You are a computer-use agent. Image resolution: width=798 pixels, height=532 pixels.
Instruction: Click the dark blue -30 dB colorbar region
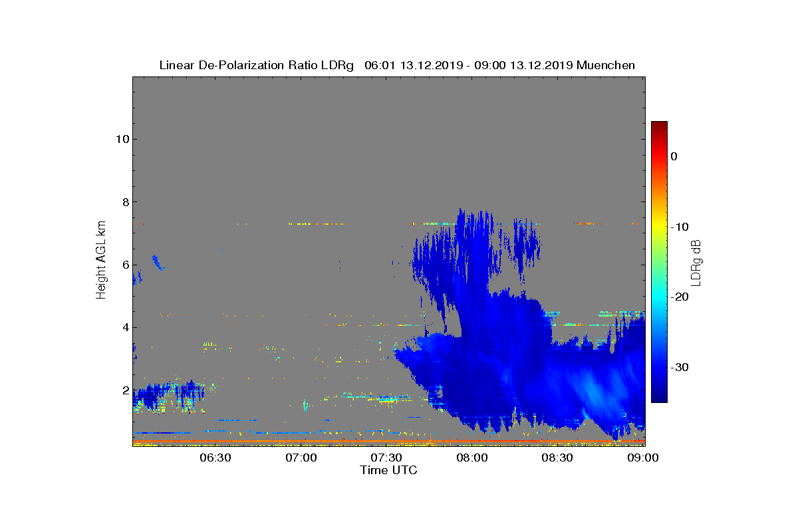pyautogui.click(x=659, y=367)
